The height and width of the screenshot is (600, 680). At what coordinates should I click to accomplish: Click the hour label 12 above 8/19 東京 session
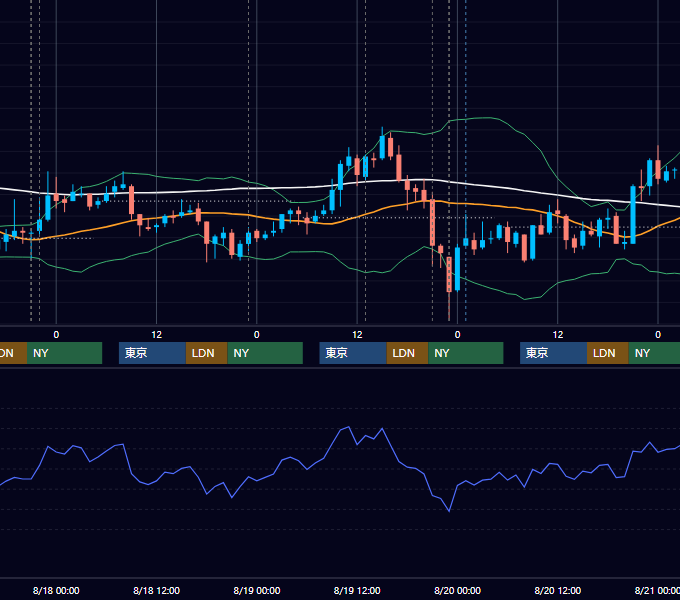(x=357, y=335)
